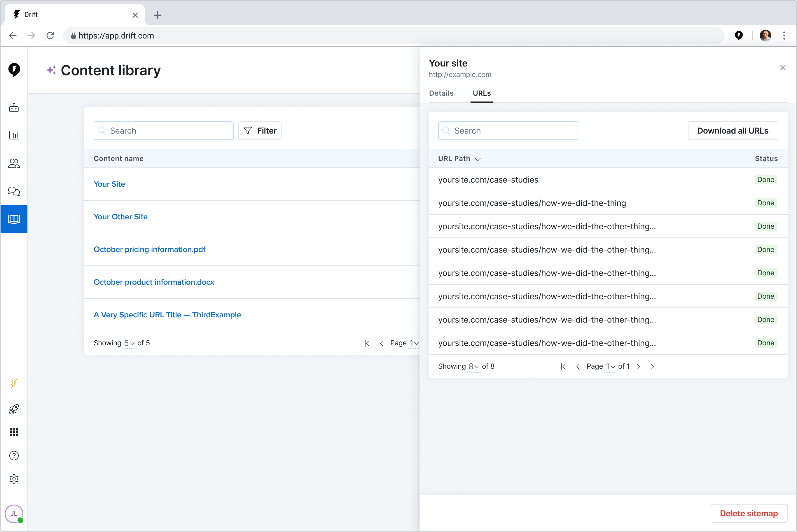Select the URLs tab
Image resolution: width=797 pixels, height=532 pixels.
[x=481, y=93]
